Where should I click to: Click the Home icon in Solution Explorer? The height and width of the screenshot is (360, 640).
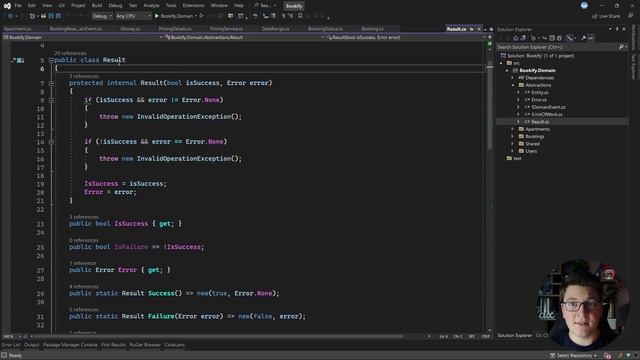(x=516, y=38)
